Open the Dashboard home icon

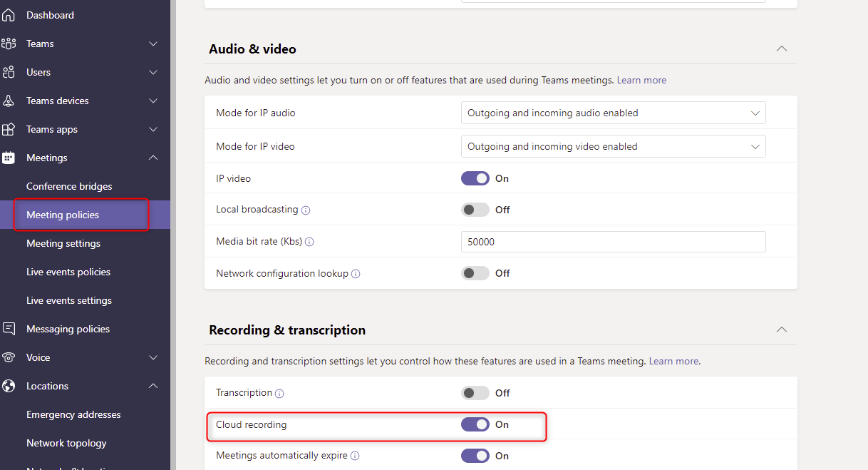pyautogui.click(x=9, y=14)
